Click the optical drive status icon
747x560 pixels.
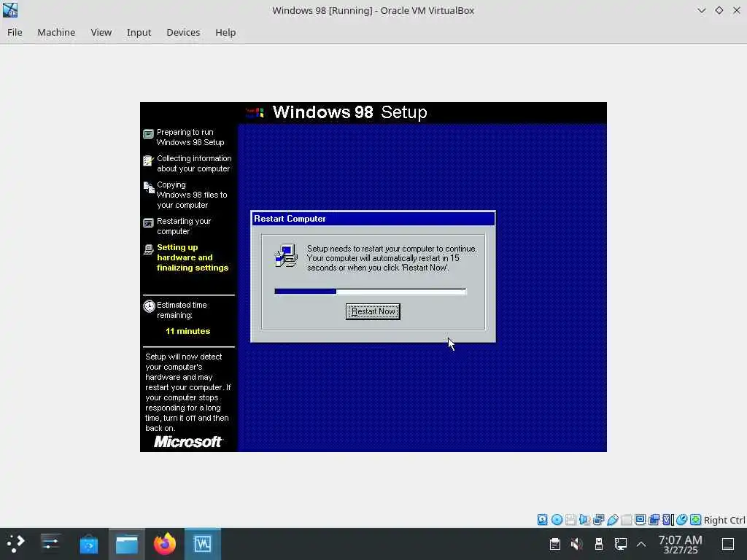click(557, 519)
